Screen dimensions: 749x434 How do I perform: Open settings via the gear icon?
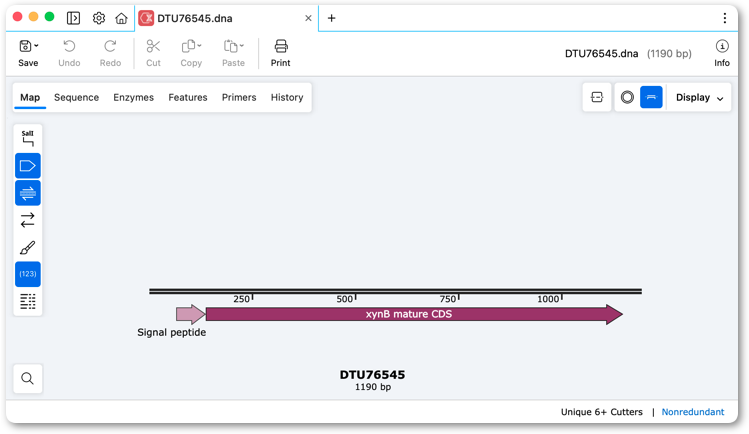pos(99,18)
